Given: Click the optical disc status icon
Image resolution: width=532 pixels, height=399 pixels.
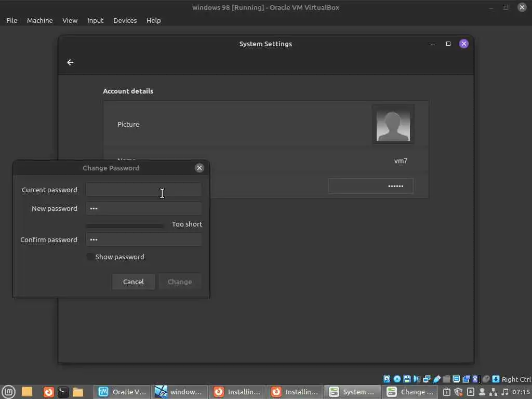Looking at the screenshot, I should [x=397, y=379].
